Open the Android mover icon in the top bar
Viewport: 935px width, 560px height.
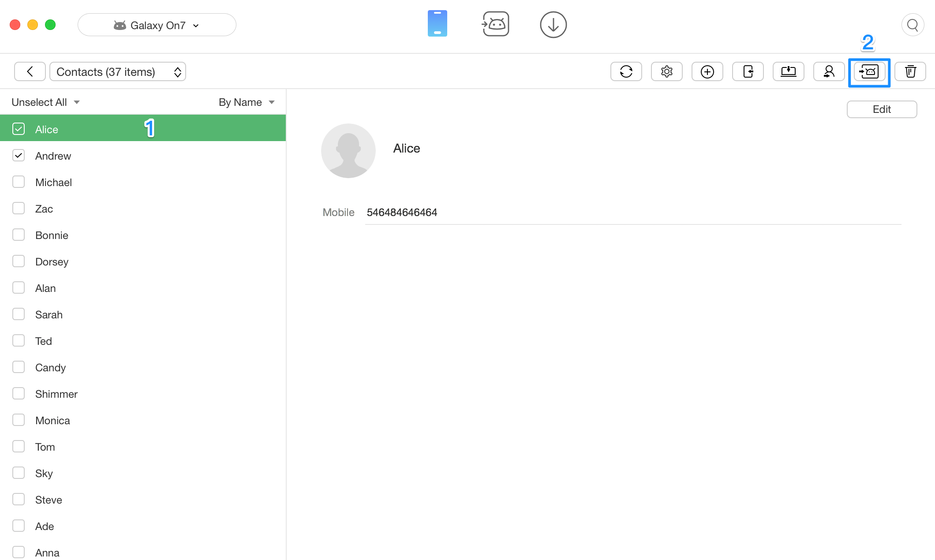coord(495,24)
